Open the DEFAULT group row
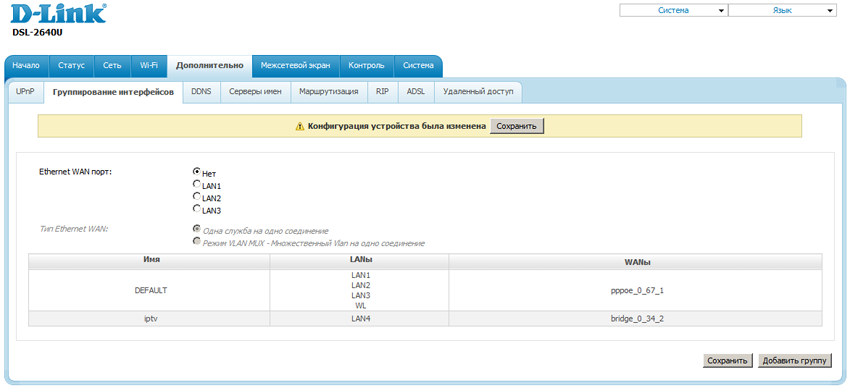 click(425, 290)
